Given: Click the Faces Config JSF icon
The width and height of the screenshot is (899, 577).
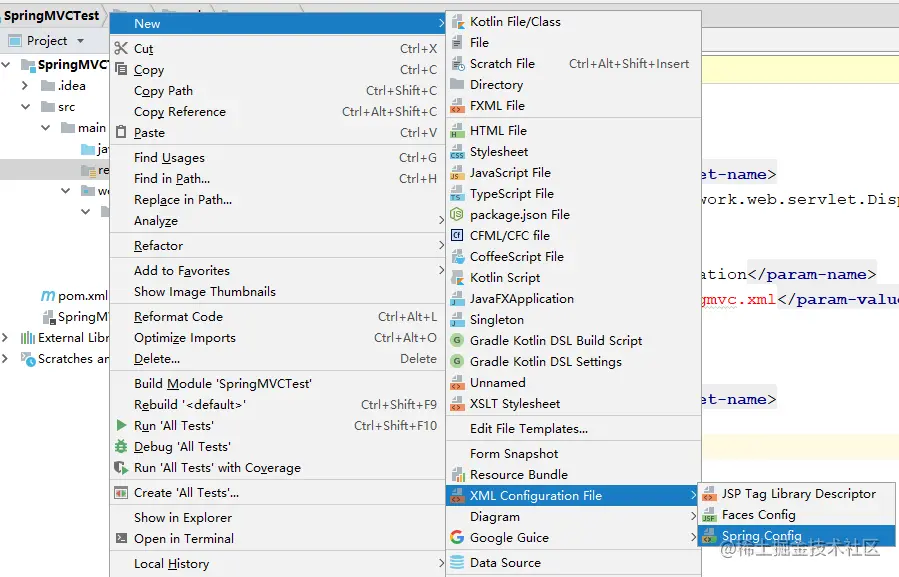Looking at the screenshot, I should tap(709, 515).
